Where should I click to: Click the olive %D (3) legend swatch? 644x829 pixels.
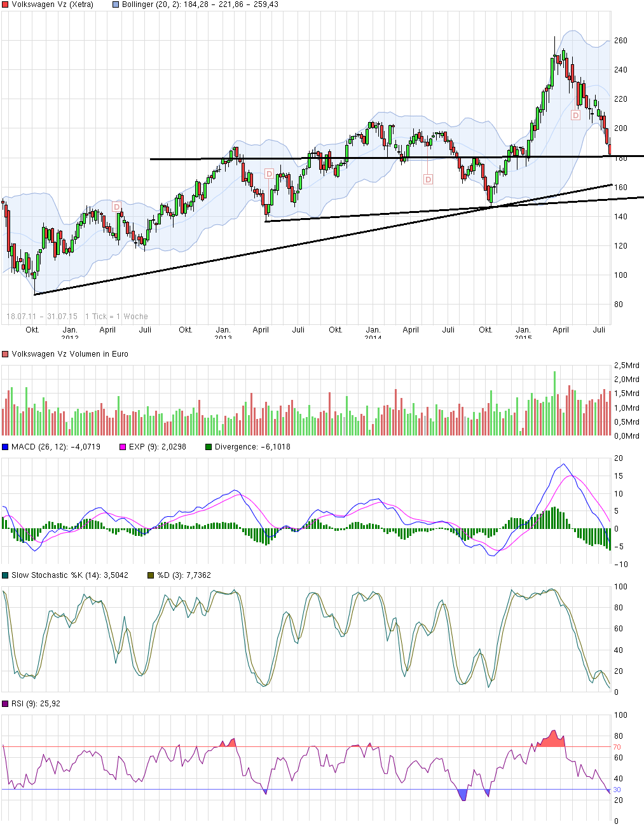click(151, 575)
